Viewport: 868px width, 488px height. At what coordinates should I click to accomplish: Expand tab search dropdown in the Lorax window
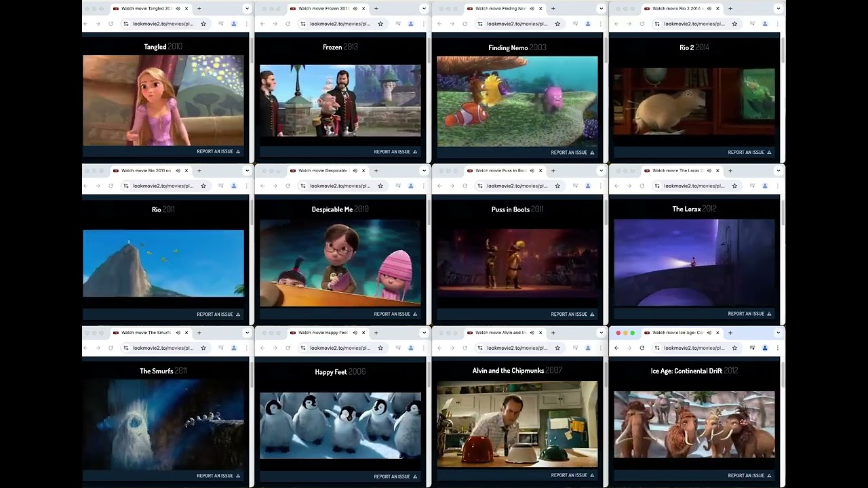point(778,171)
